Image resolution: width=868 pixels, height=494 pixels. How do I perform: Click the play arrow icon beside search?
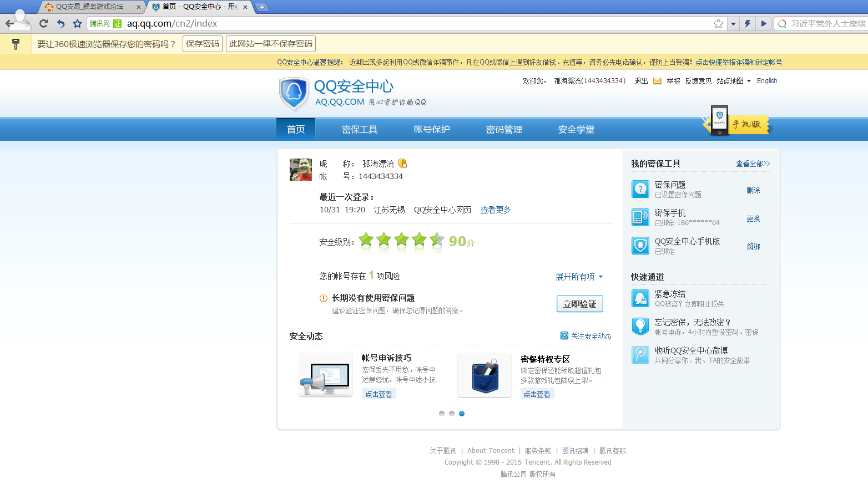pyautogui.click(x=764, y=23)
